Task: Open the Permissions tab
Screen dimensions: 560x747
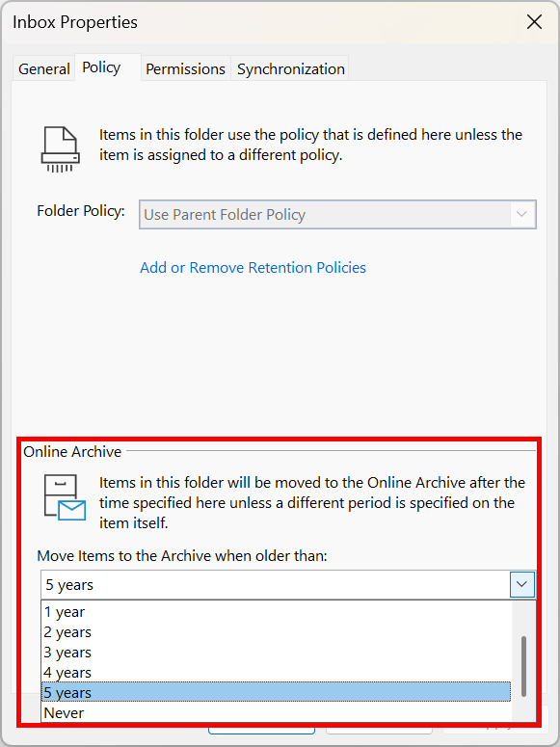Action: [x=185, y=69]
